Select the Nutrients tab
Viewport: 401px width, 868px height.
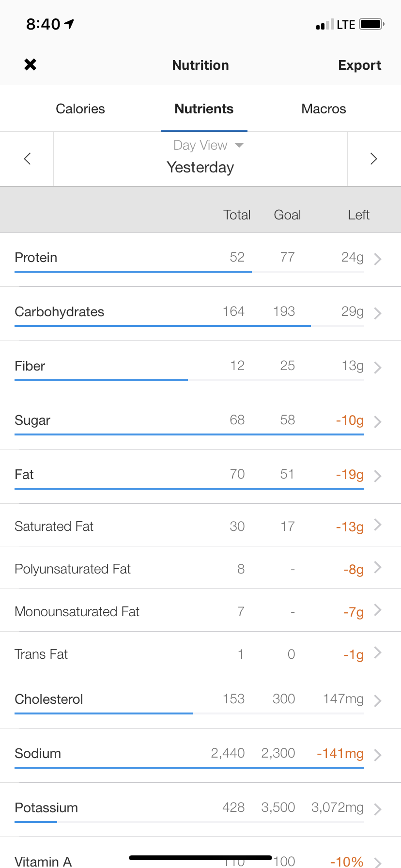[204, 109]
